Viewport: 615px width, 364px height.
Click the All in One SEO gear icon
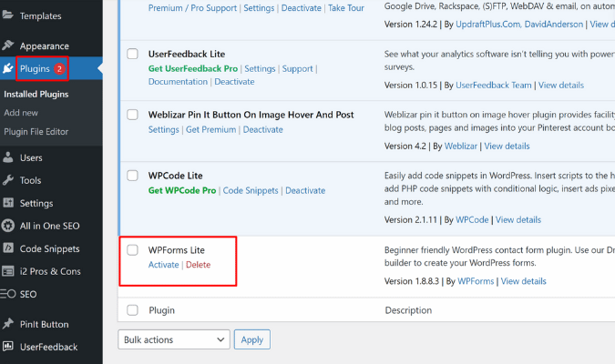[8, 226]
